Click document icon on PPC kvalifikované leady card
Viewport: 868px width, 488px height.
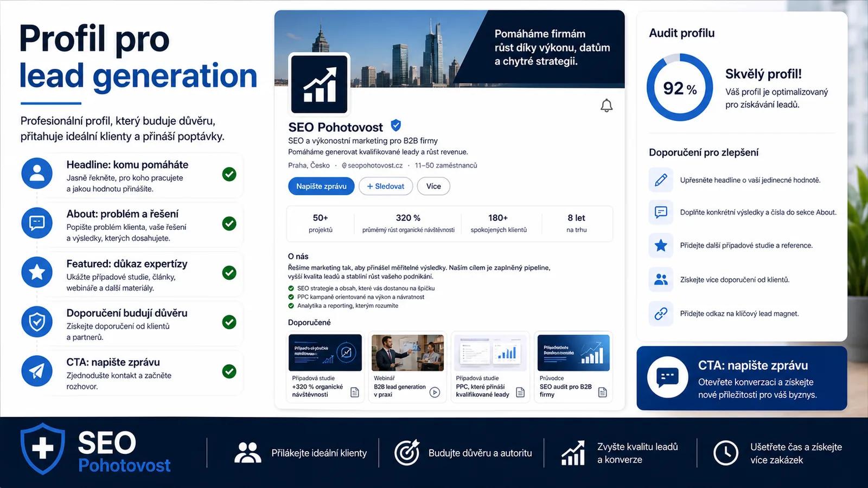click(520, 392)
